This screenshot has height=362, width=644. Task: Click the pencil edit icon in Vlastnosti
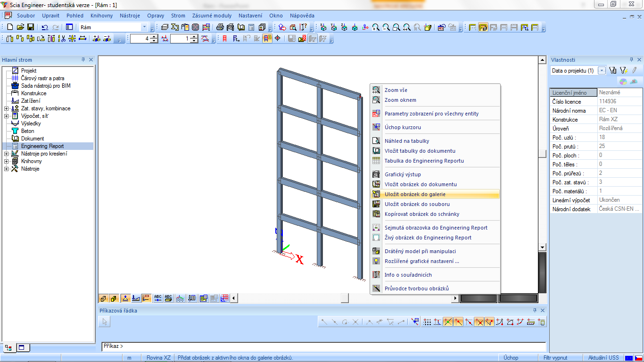tap(635, 70)
